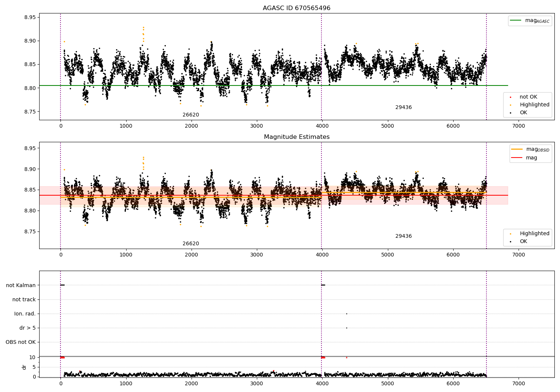Click the green mag AGASC horizontal line in top plot
This screenshot has width=560, height=392.
point(274,85)
